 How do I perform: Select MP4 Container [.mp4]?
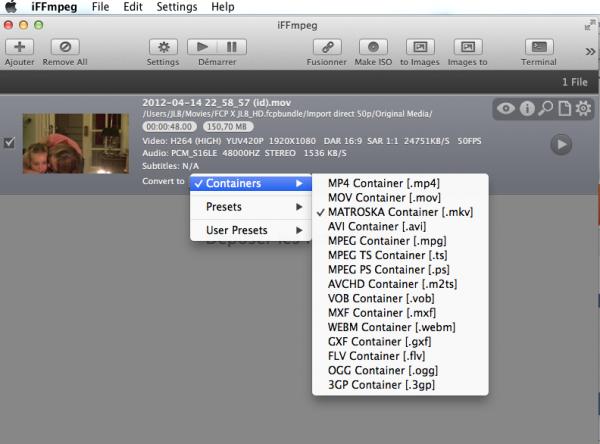[x=400, y=183]
